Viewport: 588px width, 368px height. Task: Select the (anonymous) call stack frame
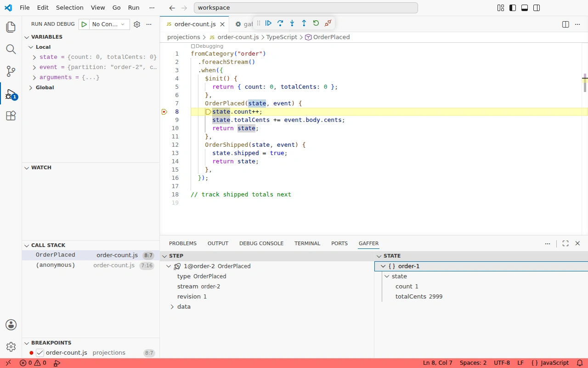[90, 265]
